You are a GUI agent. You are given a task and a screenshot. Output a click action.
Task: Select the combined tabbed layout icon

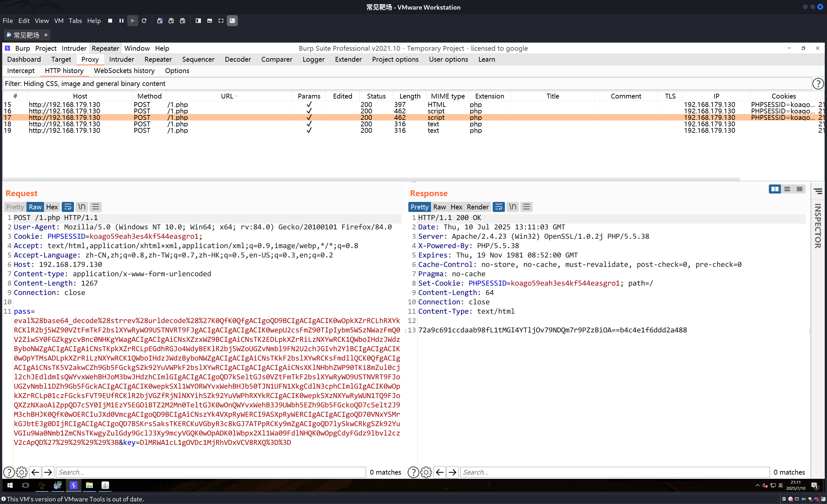coord(800,189)
